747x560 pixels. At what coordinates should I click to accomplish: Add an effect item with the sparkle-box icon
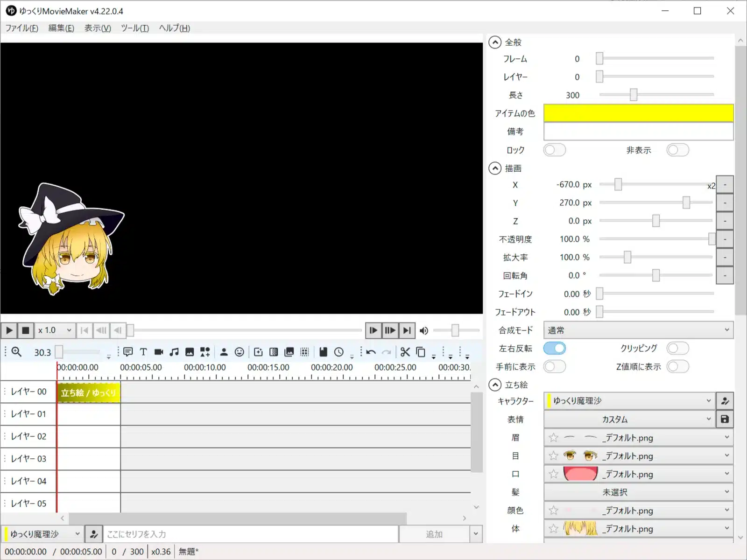click(258, 352)
